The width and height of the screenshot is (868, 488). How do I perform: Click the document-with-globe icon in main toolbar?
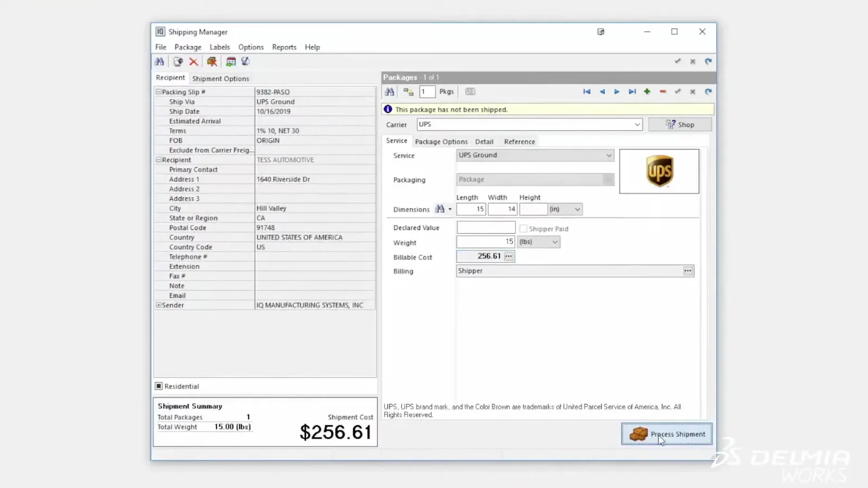point(178,62)
